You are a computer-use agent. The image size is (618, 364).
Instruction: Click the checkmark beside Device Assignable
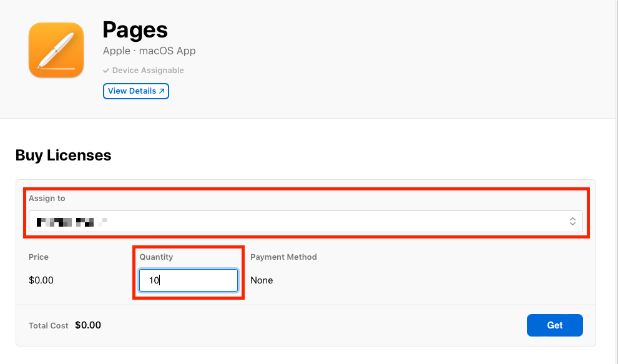[106, 71]
